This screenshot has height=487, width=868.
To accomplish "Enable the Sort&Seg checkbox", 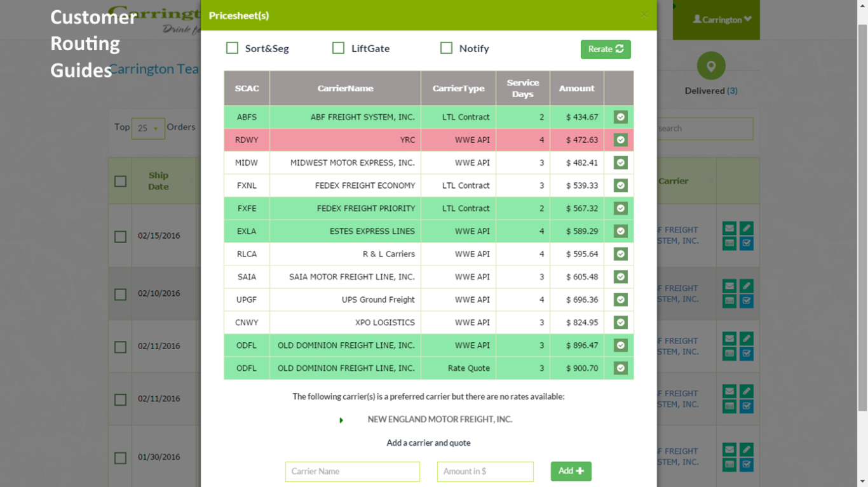I will point(232,48).
